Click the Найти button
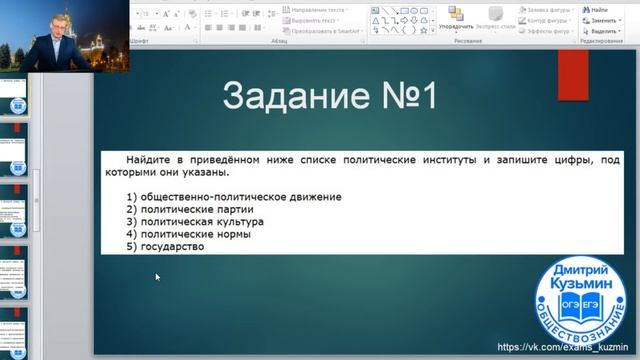This screenshot has width=640, height=360. 596,10
